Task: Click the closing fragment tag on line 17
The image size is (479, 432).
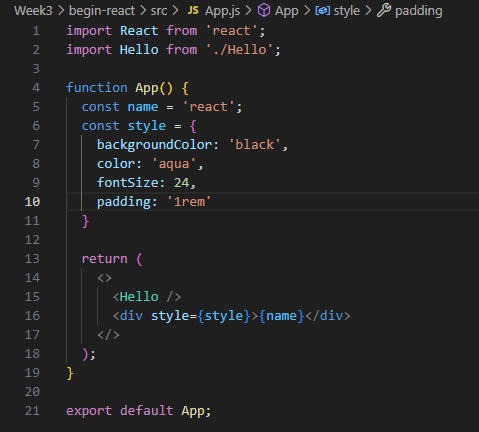Action: [108, 335]
